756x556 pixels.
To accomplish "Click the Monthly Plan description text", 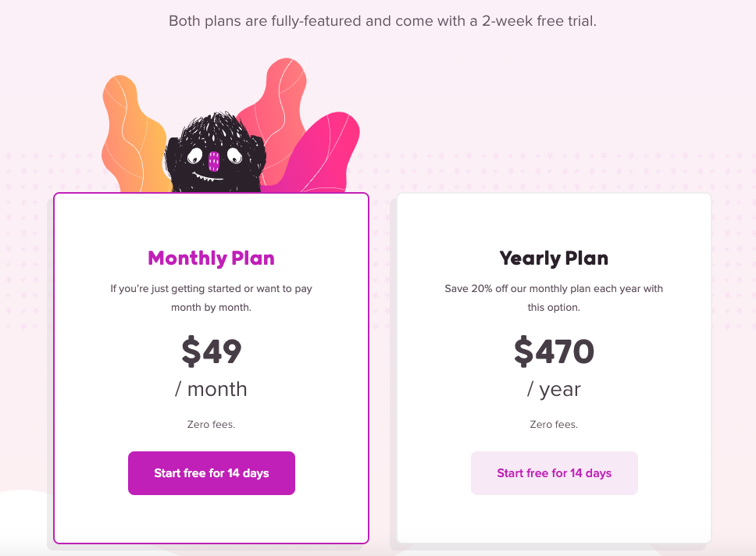I will point(211,298).
